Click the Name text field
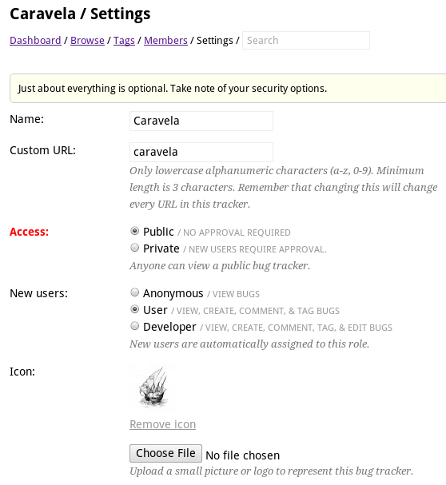Image resolution: width=446 pixels, height=485 pixels. coord(201,121)
